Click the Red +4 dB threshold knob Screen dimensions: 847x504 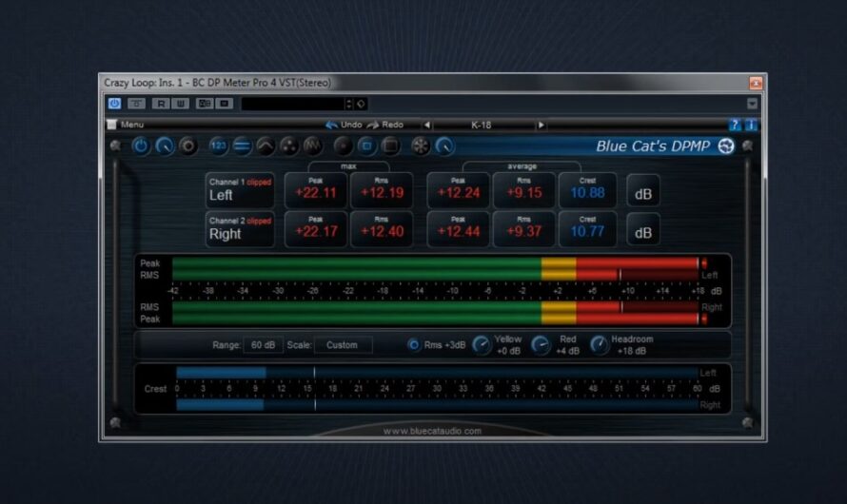click(x=541, y=345)
